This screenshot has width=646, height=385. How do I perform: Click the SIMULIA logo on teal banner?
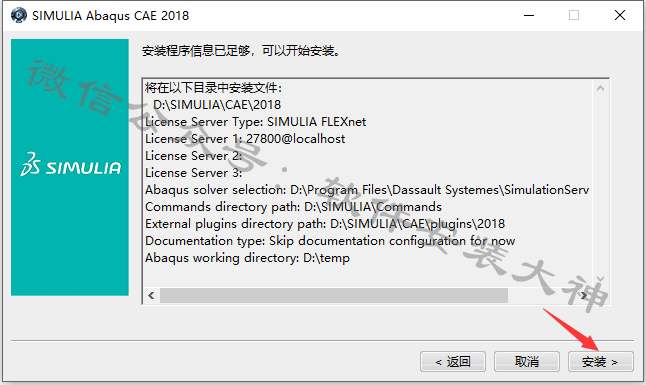70,165
